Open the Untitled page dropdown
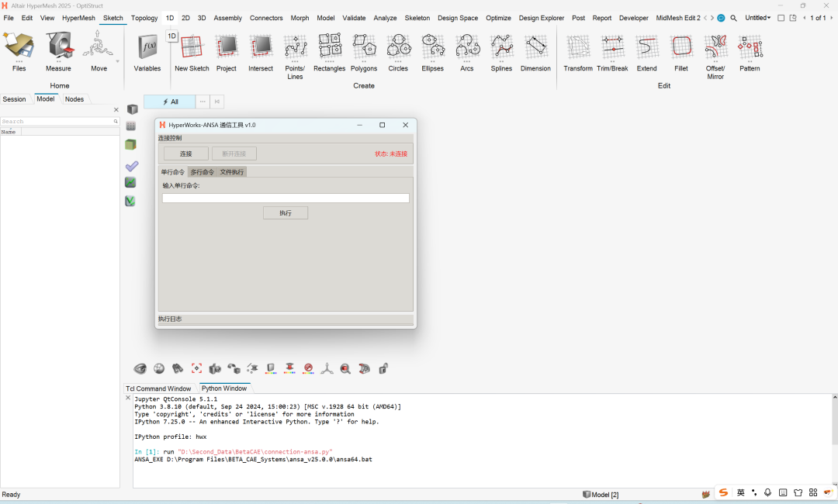Screen dimensions: 838x504 click(757, 18)
